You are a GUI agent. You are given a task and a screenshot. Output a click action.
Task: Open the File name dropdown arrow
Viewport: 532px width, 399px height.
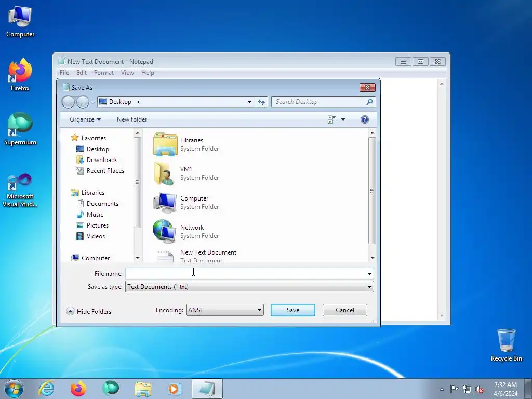click(x=369, y=273)
